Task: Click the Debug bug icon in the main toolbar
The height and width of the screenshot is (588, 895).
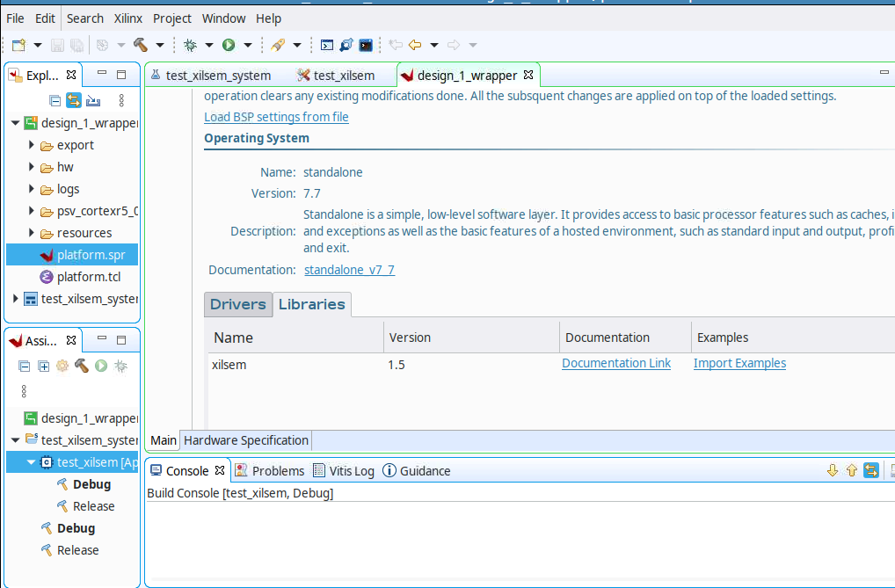Action: 190,45
